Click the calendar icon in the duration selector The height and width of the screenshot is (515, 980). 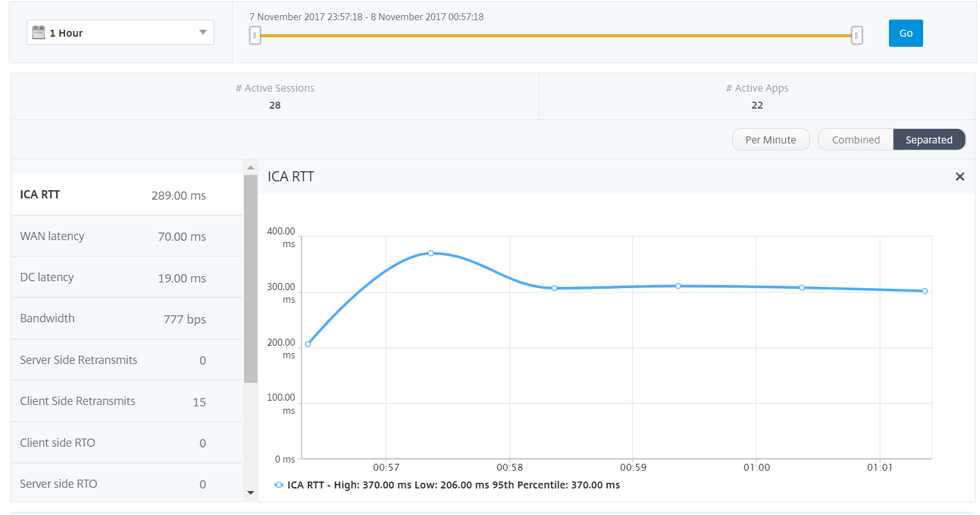[x=39, y=32]
